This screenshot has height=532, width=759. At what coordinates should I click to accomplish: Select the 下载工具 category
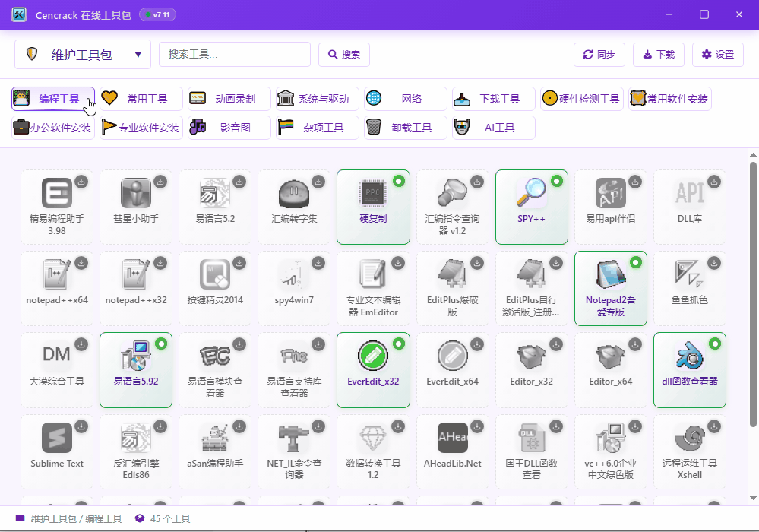click(494, 99)
